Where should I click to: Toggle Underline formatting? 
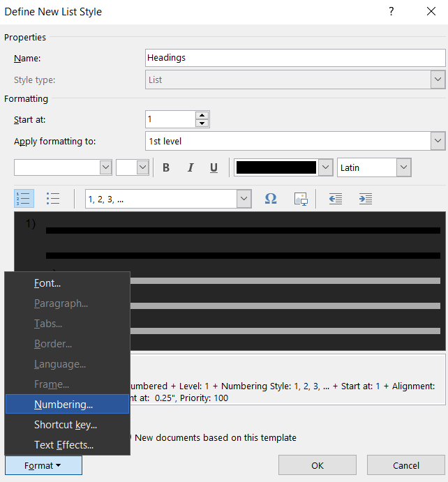pyautogui.click(x=214, y=167)
